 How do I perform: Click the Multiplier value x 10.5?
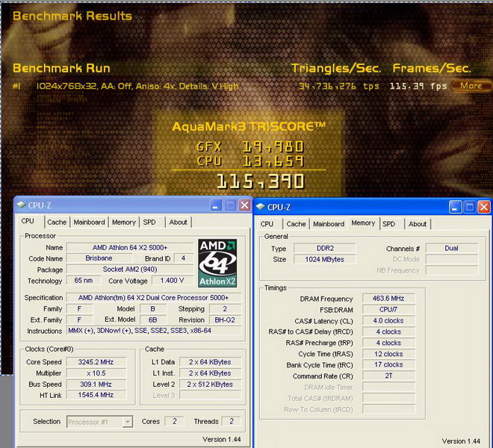(96, 373)
